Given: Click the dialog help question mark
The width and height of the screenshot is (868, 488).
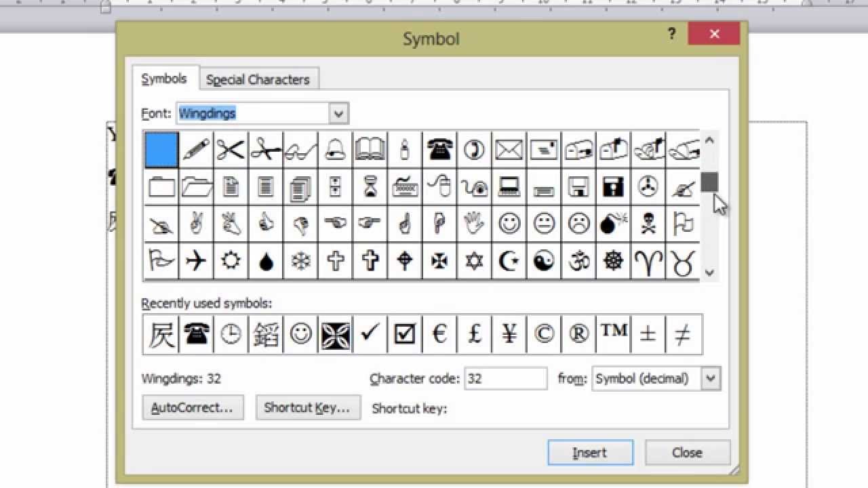Looking at the screenshot, I should click(x=671, y=34).
